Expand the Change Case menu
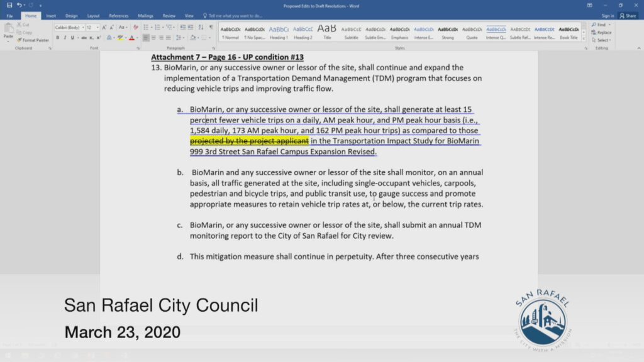 coord(123,28)
